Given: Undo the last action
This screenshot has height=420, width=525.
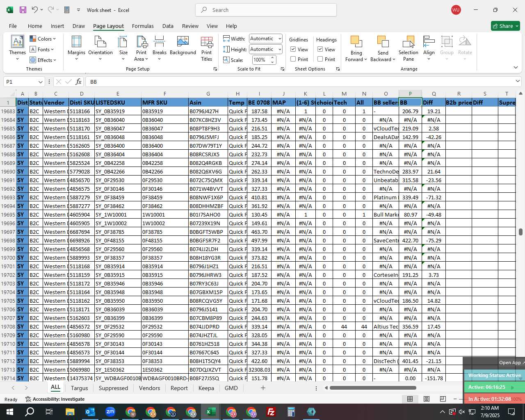Looking at the screenshot, I should coord(35,10).
